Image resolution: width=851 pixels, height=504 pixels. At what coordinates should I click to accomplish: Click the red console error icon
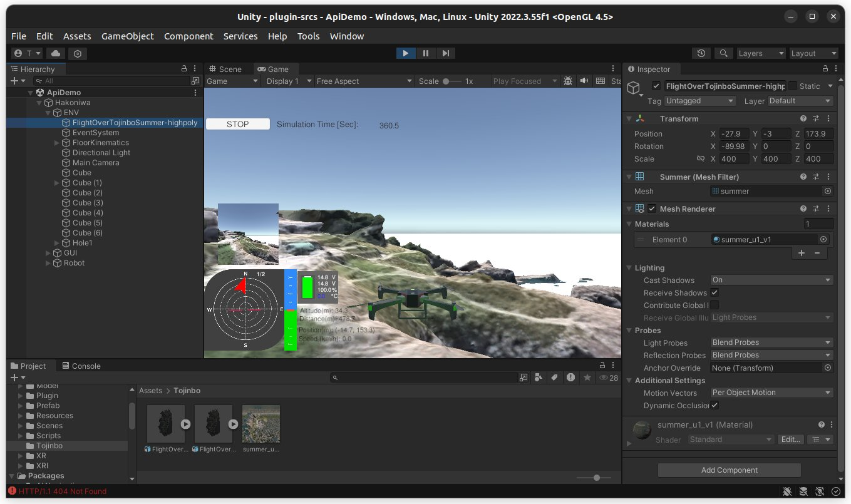(x=12, y=491)
